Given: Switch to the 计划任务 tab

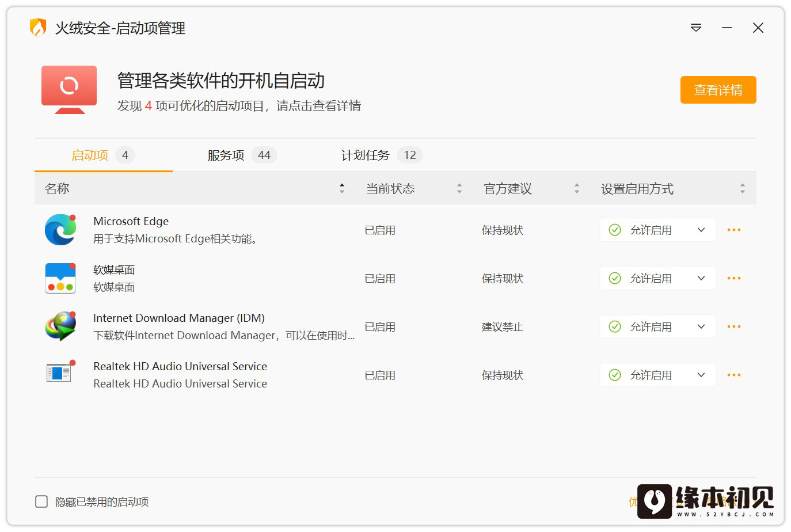Looking at the screenshot, I should 382,155.
